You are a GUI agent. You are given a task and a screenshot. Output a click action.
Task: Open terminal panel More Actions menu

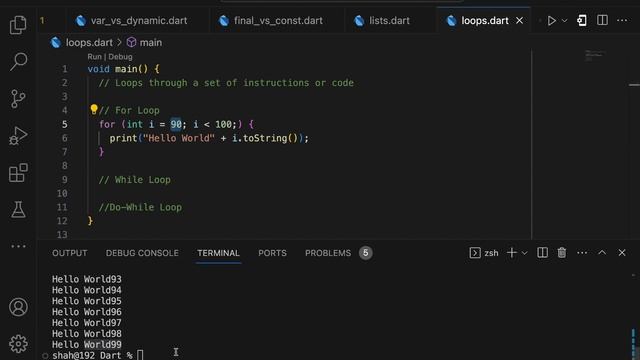click(x=582, y=253)
